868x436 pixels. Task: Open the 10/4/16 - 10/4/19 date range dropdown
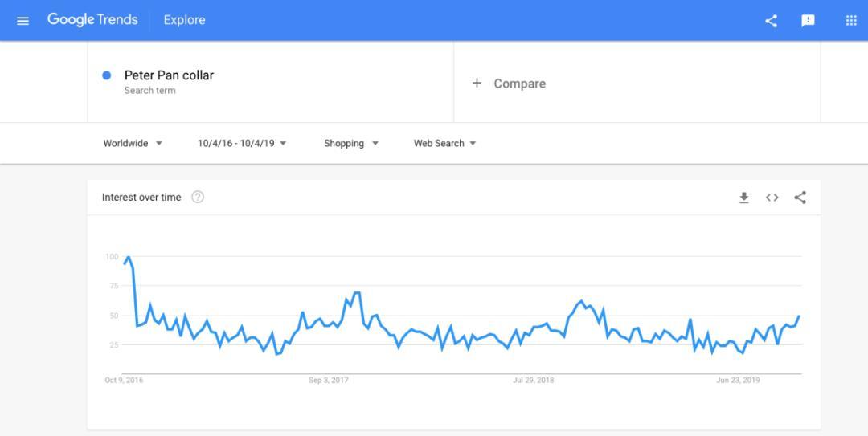[x=242, y=143]
